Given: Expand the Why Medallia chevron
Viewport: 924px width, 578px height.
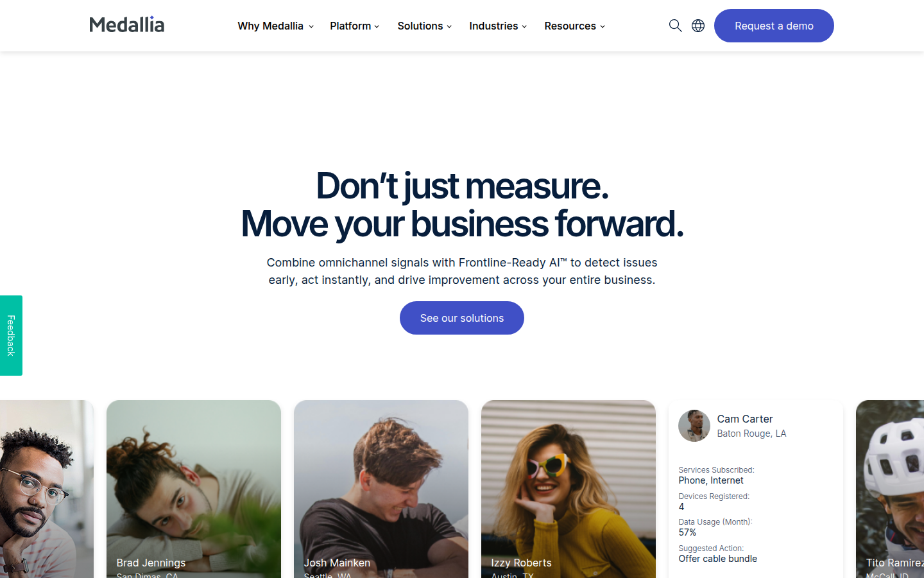Looking at the screenshot, I should [x=311, y=26].
